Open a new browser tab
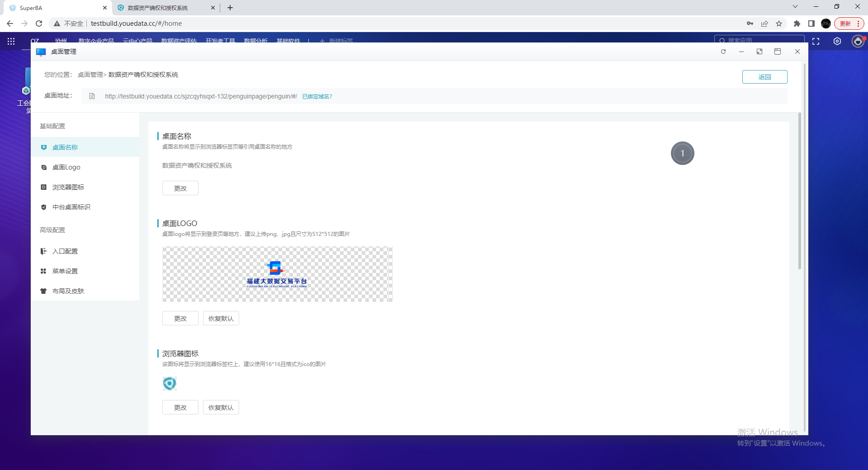 [230, 8]
